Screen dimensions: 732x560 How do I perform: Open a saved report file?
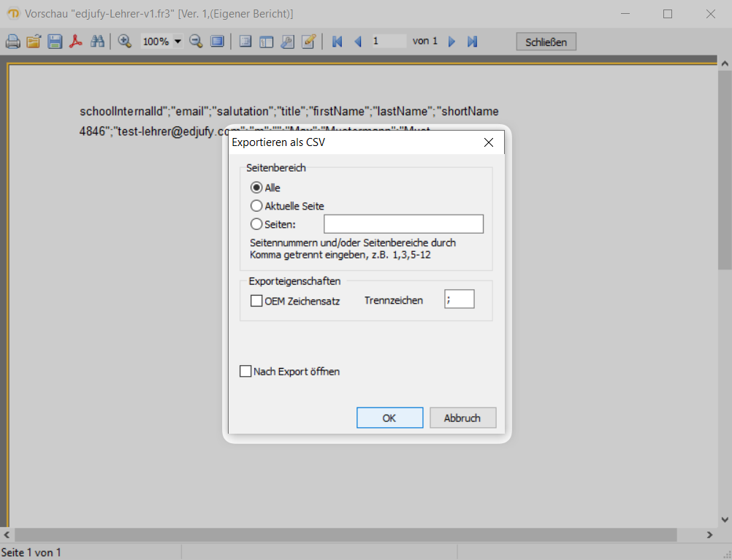click(34, 41)
